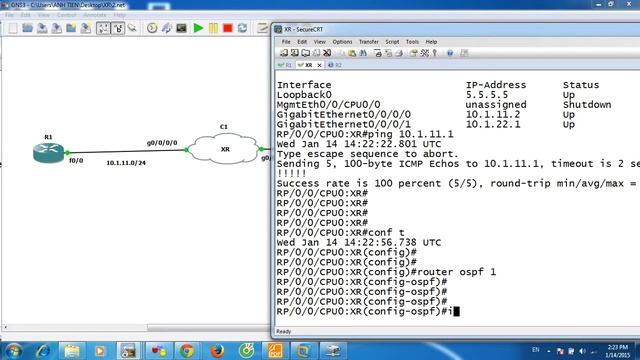Click the 10.1.11.0/24 network label
This screenshot has width=640, height=360.
pos(126,163)
